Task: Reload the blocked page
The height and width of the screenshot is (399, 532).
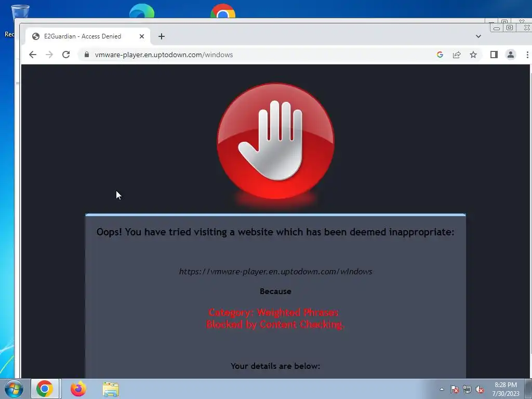Action: pyautogui.click(x=66, y=55)
